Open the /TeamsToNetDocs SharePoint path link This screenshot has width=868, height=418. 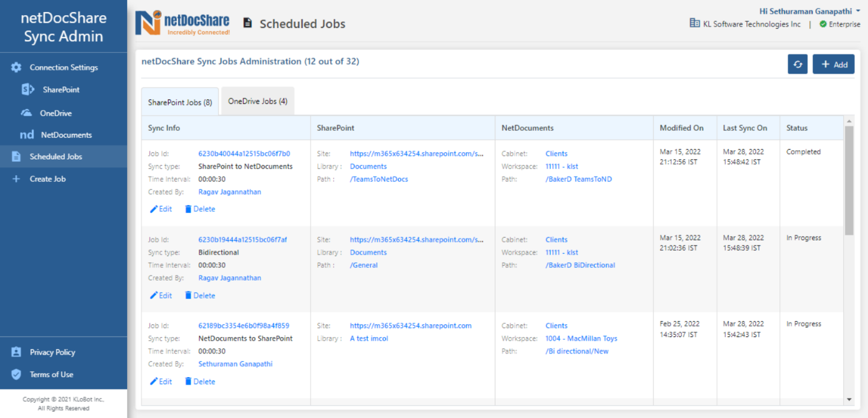coord(379,179)
